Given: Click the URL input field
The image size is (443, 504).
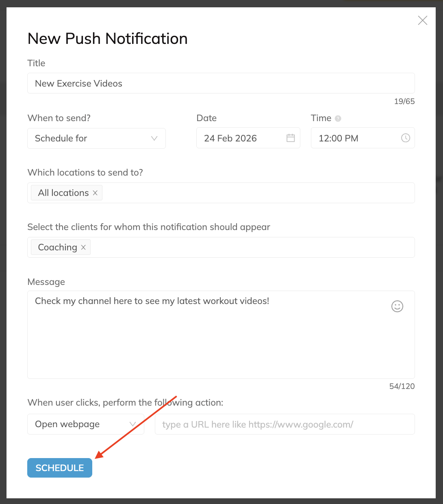Looking at the screenshot, I should tap(284, 424).
